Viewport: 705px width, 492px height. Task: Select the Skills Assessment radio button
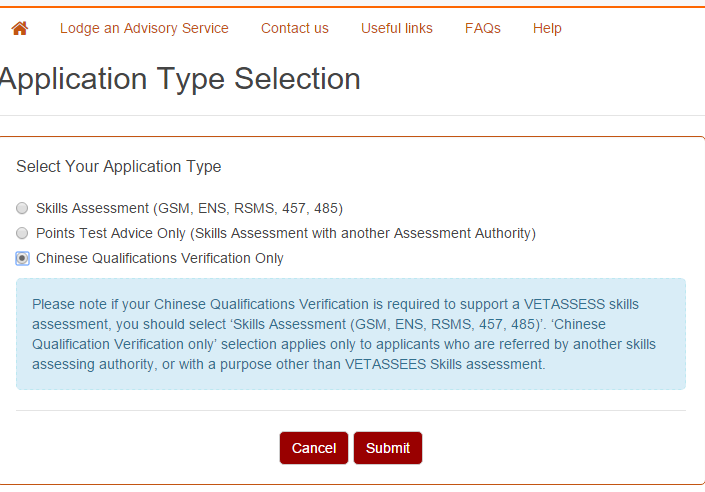pos(22,208)
